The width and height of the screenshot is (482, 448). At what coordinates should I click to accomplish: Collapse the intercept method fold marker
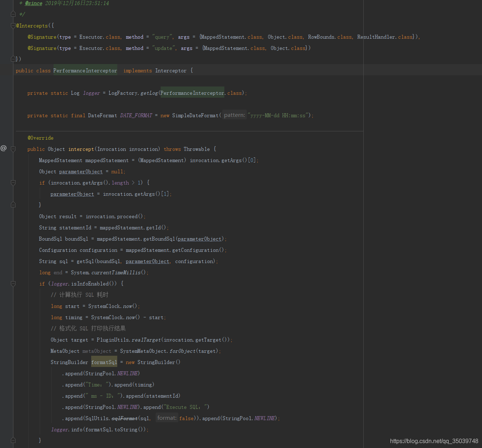pos(13,149)
